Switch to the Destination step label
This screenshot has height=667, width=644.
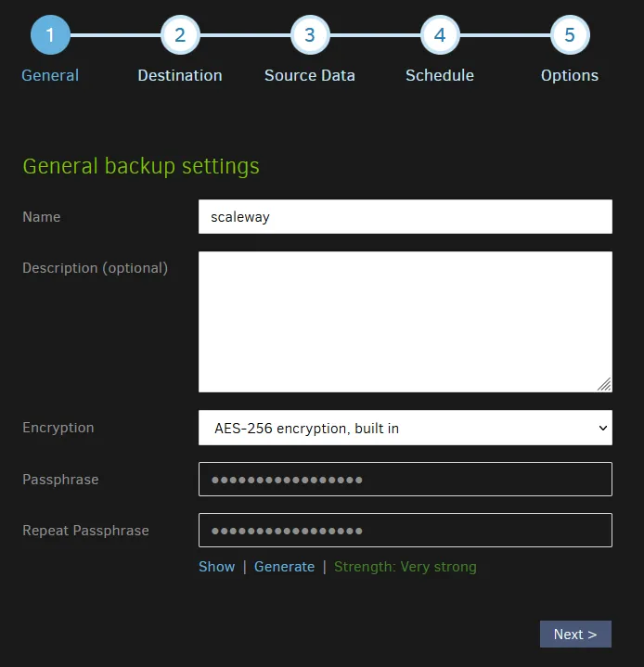pyautogui.click(x=180, y=76)
